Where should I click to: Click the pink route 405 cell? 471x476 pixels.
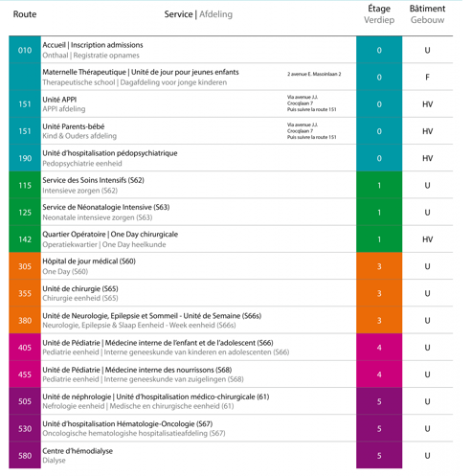[x=25, y=348]
